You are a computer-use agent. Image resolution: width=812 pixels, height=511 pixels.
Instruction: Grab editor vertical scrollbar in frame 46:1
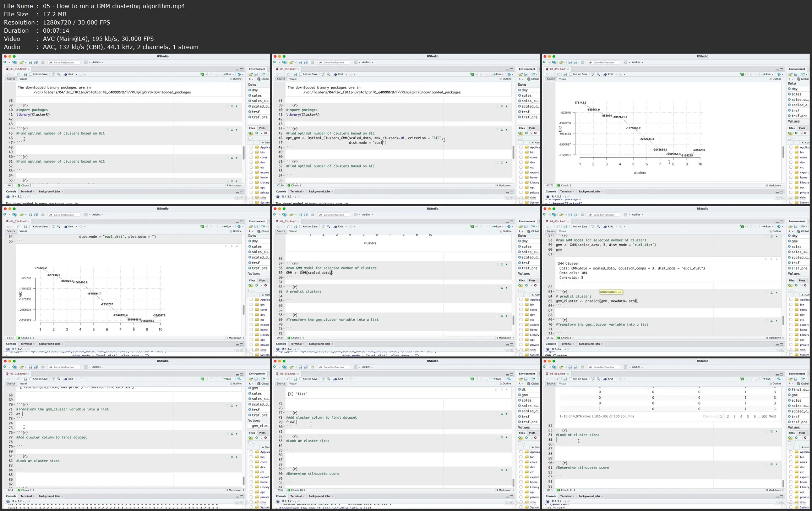coord(244,153)
